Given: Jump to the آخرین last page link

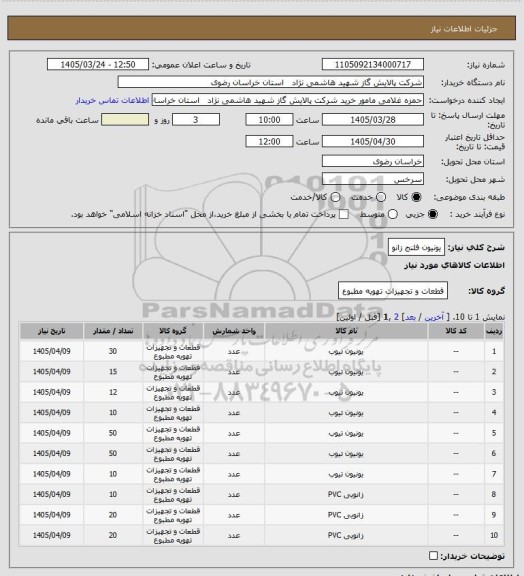Looking at the screenshot, I should tap(434, 317).
